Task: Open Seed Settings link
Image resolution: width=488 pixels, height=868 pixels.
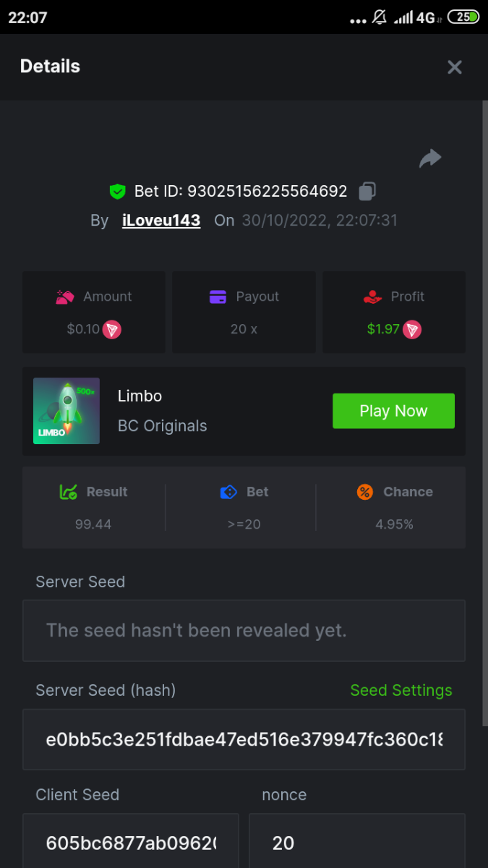Action: [401, 690]
